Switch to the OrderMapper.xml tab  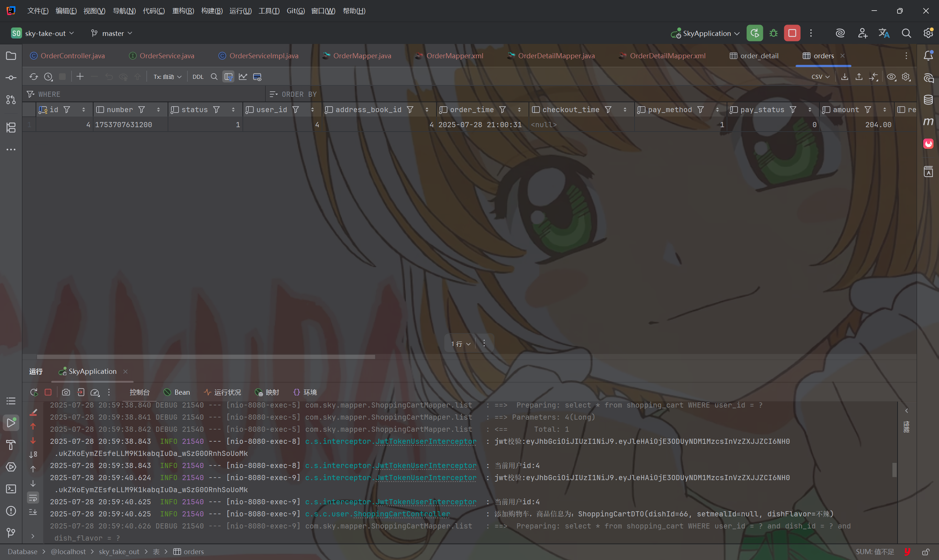[x=454, y=56]
